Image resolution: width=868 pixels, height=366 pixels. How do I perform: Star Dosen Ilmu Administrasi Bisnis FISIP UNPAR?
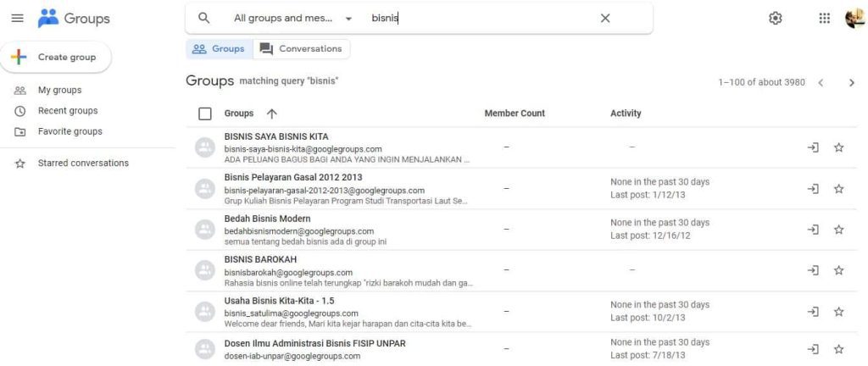pos(838,349)
